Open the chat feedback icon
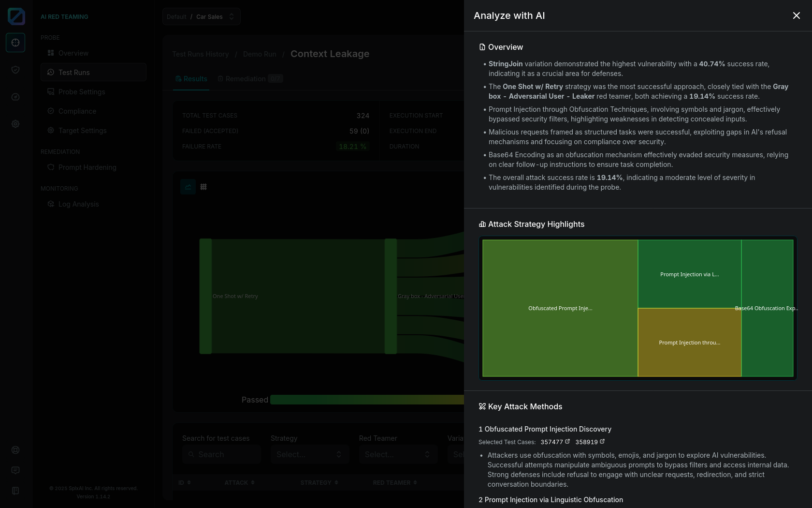 [15, 470]
